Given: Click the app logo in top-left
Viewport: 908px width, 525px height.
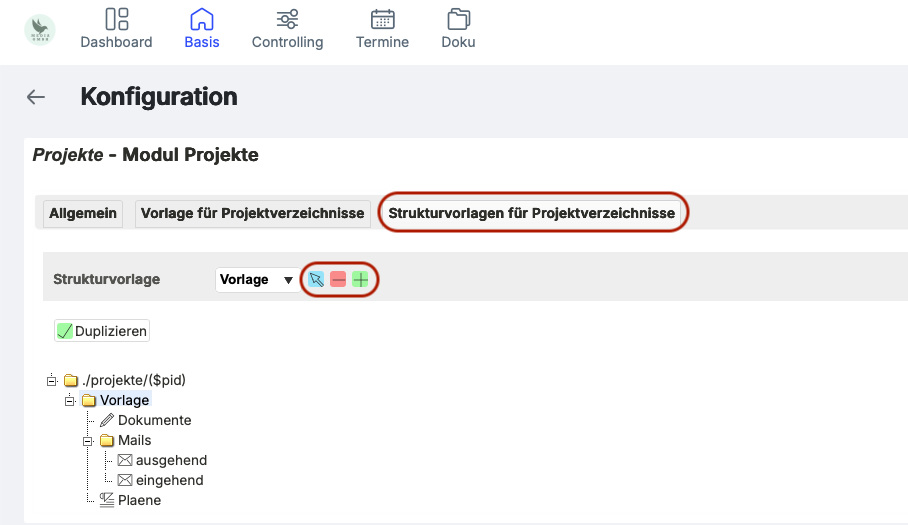Looking at the screenshot, I should [x=40, y=29].
